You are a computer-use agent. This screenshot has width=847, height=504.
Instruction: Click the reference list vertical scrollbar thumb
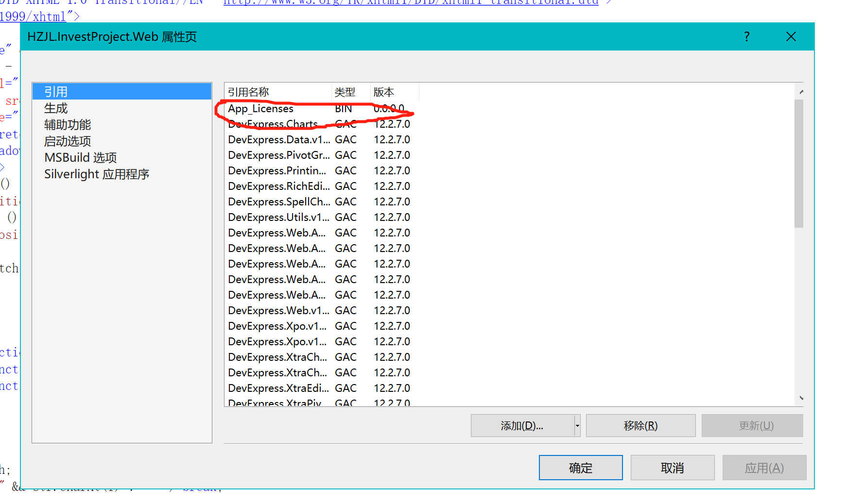799,164
